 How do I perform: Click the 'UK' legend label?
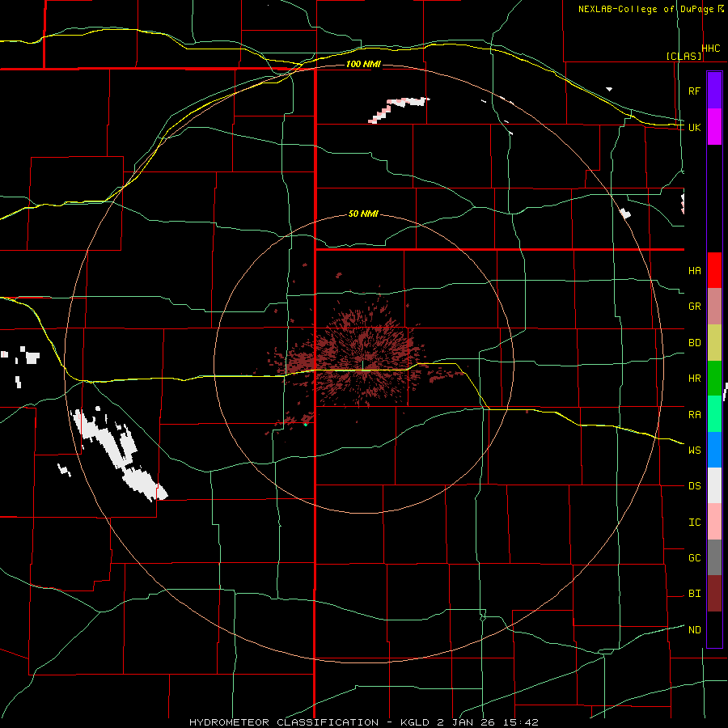[694, 127]
